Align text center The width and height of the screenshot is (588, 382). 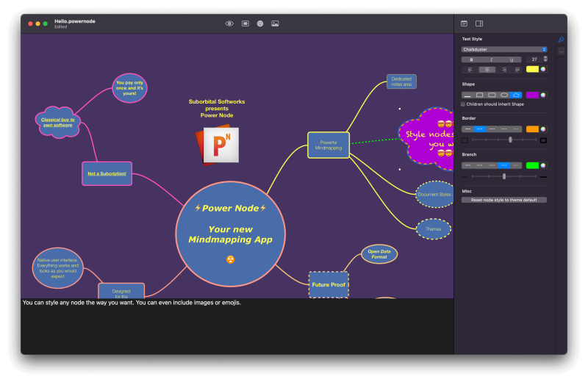[x=487, y=70]
